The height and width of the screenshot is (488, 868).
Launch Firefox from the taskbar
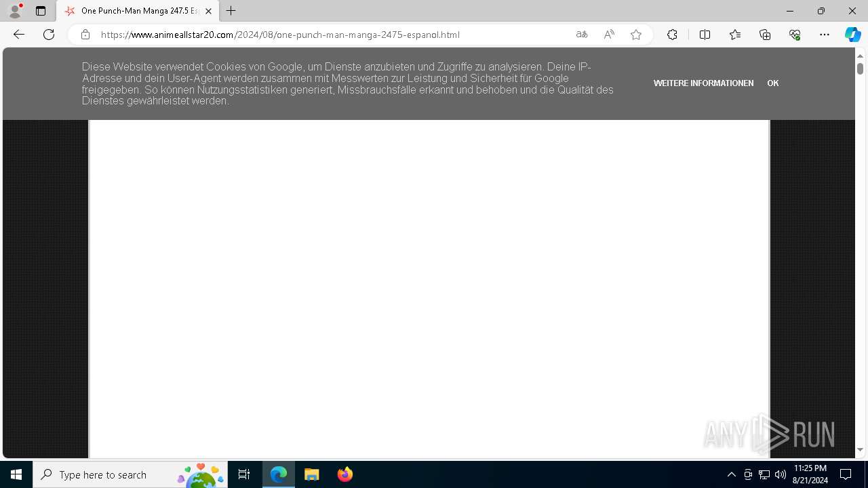344,474
